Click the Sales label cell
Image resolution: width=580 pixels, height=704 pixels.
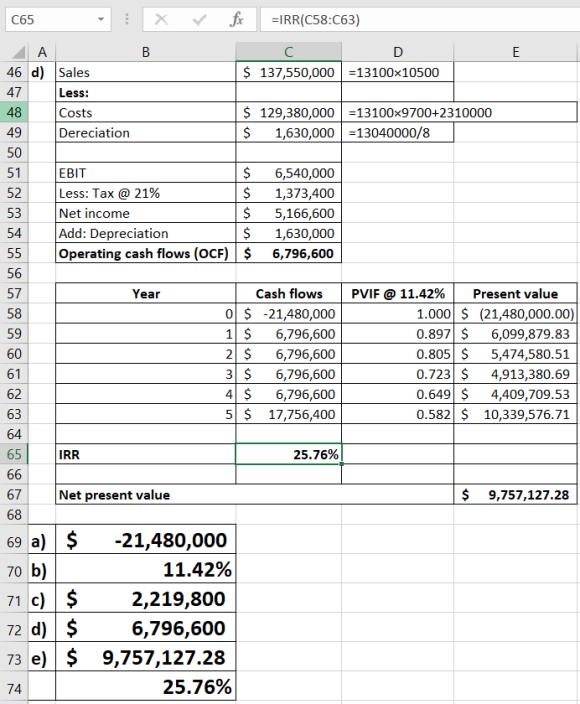tap(145, 72)
